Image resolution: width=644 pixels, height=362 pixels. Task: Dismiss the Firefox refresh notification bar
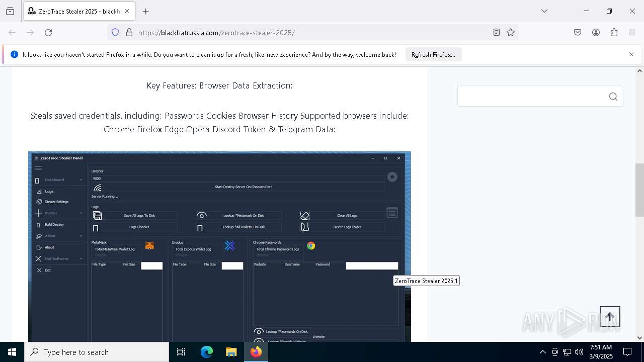pos(631,54)
